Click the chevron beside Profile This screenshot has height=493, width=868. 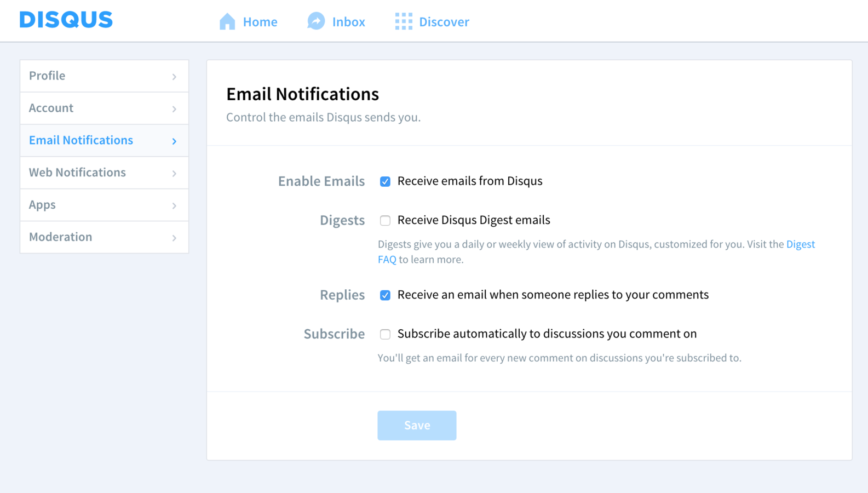pos(174,77)
